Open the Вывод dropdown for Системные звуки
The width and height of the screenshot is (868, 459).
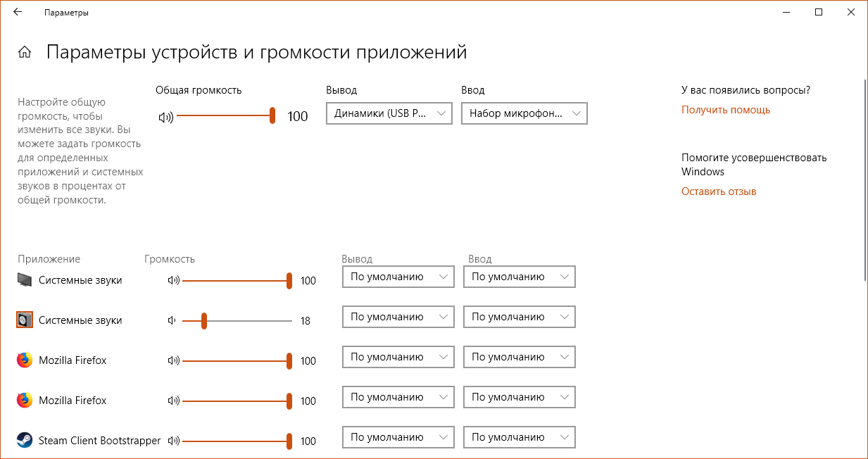(398, 277)
